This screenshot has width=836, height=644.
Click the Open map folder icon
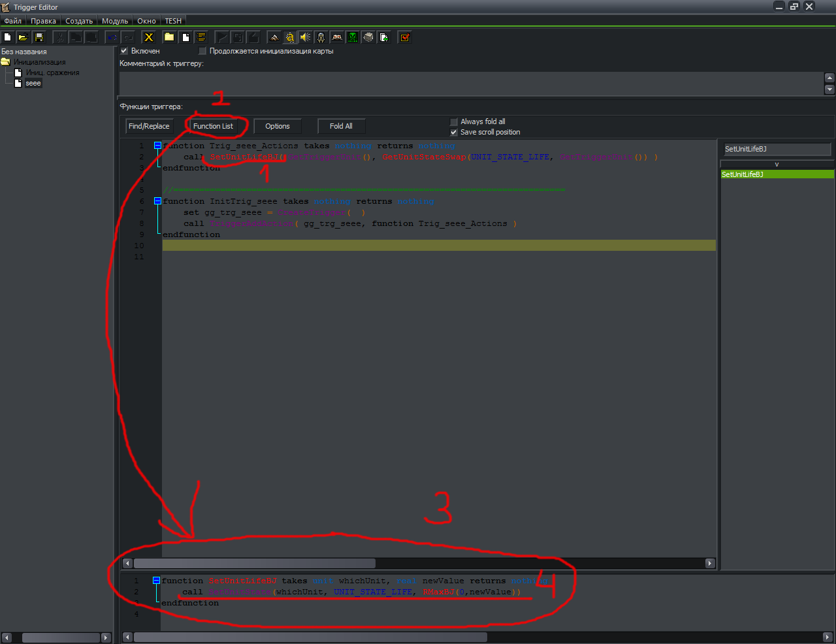click(23, 37)
